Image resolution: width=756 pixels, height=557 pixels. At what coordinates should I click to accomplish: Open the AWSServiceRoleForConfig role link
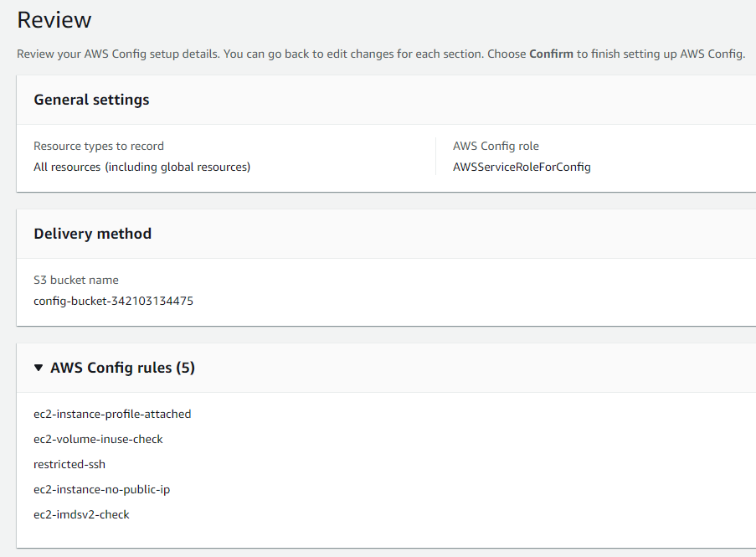[x=522, y=167]
